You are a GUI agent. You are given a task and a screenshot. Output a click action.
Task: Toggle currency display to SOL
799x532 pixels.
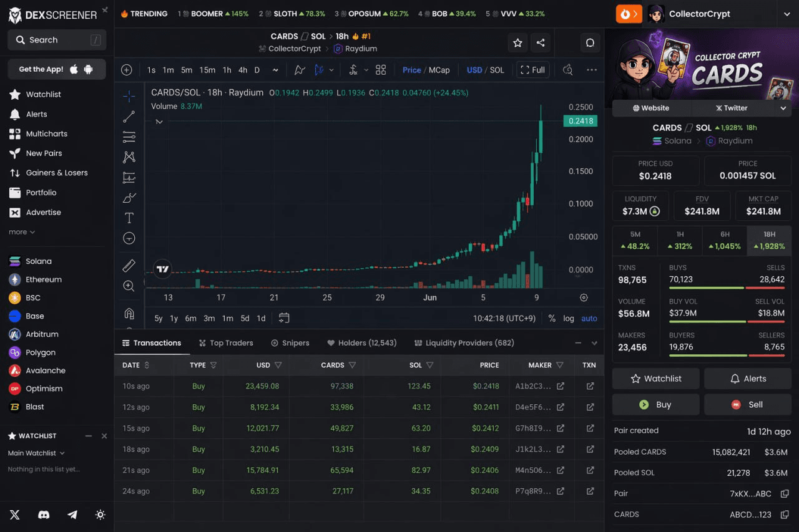click(x=498, y=70)
